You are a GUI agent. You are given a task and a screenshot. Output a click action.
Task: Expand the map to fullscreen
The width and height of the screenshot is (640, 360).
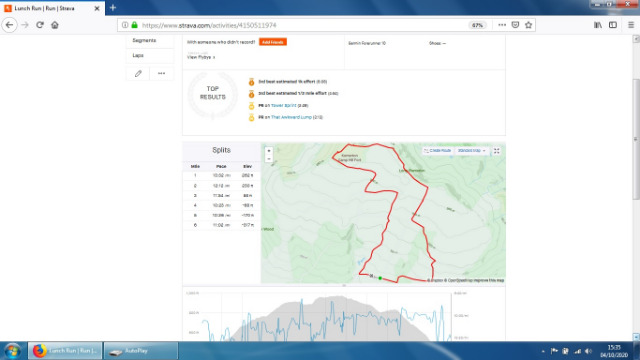click(x=497, y=151)
